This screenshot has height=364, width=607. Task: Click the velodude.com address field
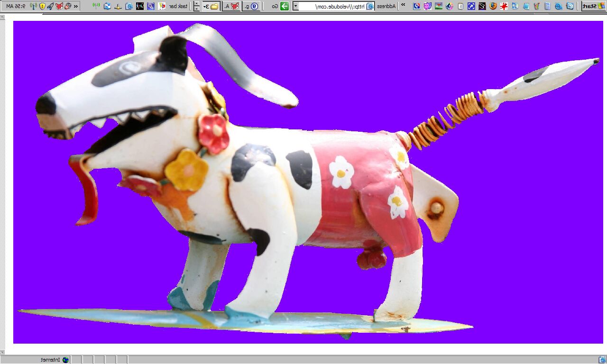tap(332, 6)
